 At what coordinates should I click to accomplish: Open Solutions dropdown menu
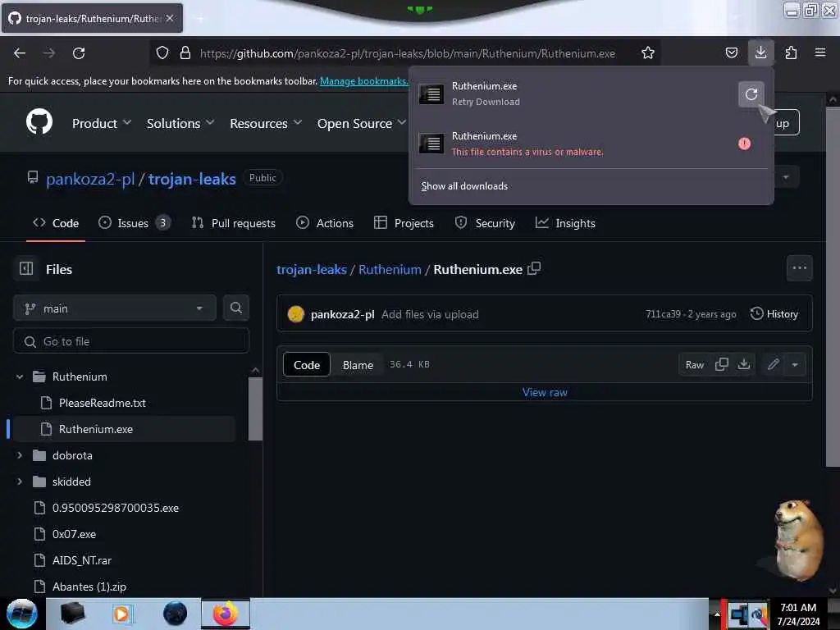180,123
